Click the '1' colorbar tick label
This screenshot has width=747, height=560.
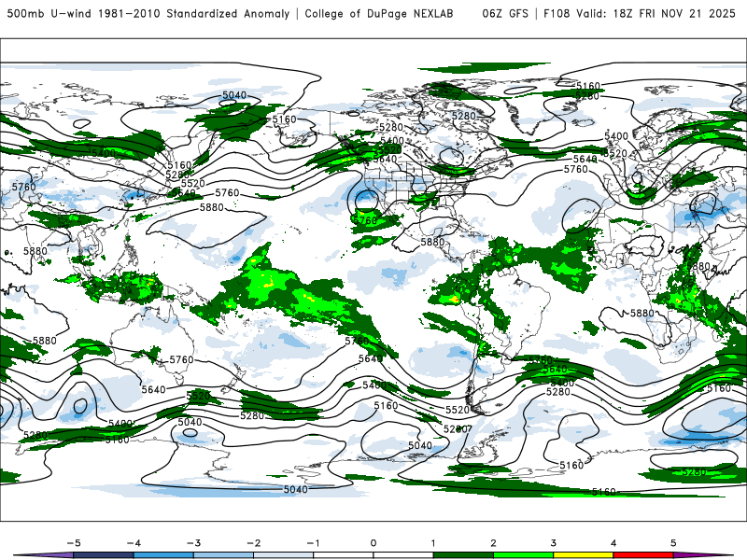pos(433,543)
